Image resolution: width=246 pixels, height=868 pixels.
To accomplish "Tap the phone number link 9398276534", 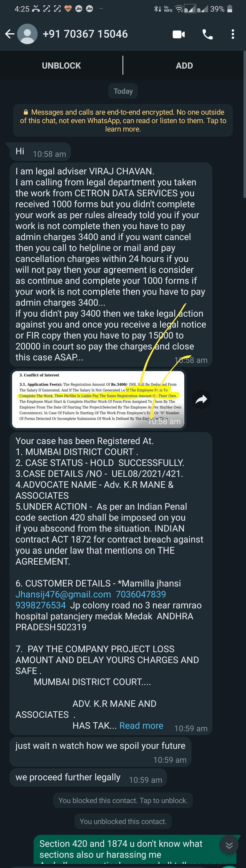I will (41, 605).
